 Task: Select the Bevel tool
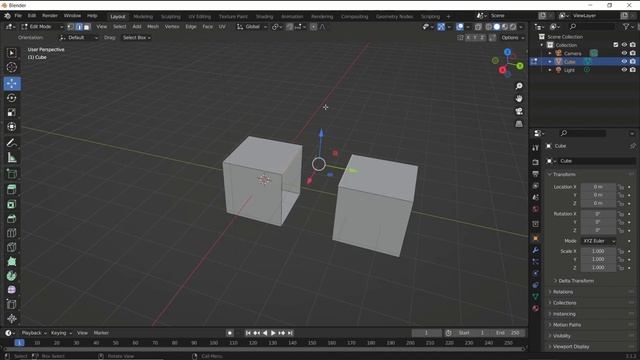[x=11, y=219]
